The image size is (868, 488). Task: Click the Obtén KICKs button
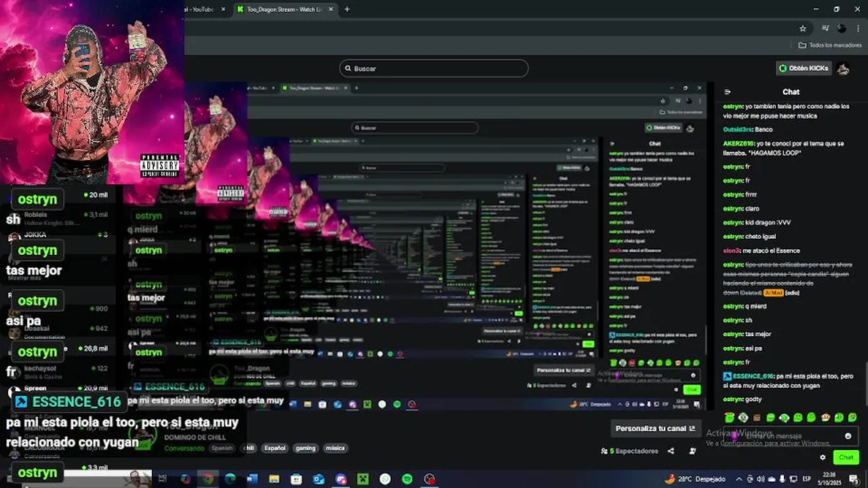tap(804, 68)
